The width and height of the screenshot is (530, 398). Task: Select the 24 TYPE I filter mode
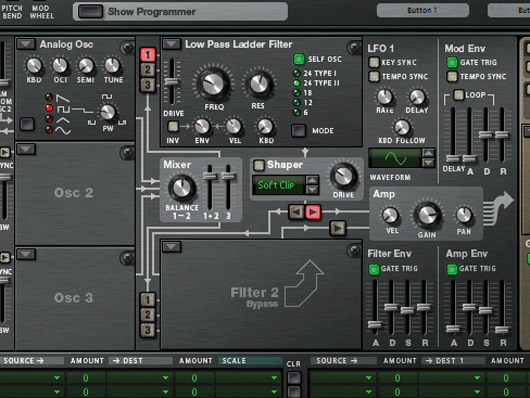[296, 73]
